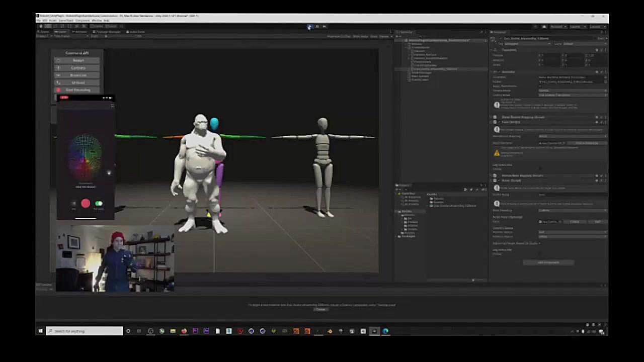Switch to the Audio Mixer tab
Viewport: 644px width, 362px height.
136,32
